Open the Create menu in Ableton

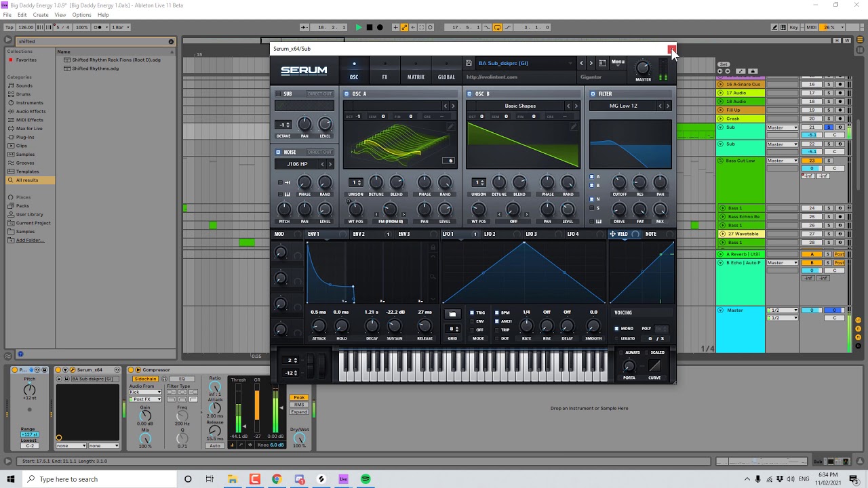pos(41,15)
